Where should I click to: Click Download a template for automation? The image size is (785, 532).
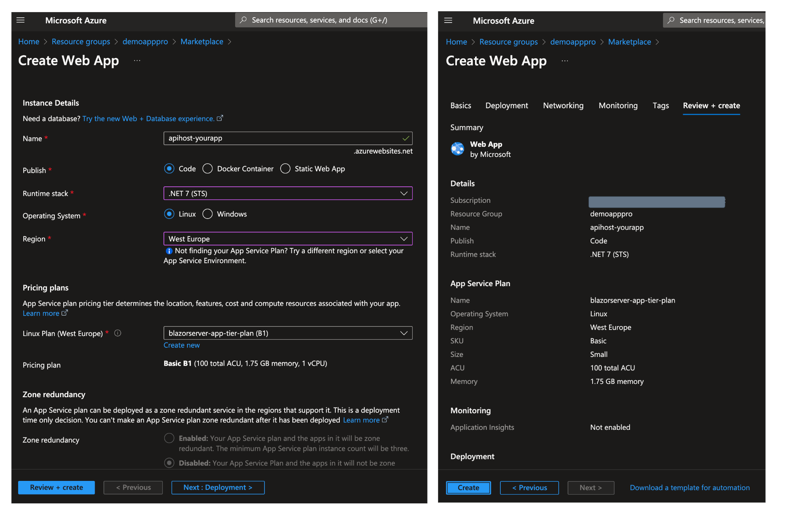(690, 488)
